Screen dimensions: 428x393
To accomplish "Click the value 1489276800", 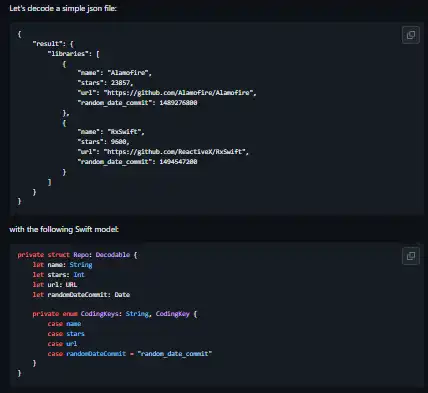I will point(178,103).
